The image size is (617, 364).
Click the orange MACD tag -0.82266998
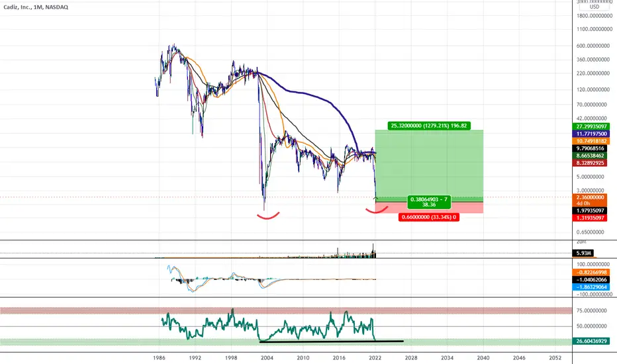(x=593, y=272)
